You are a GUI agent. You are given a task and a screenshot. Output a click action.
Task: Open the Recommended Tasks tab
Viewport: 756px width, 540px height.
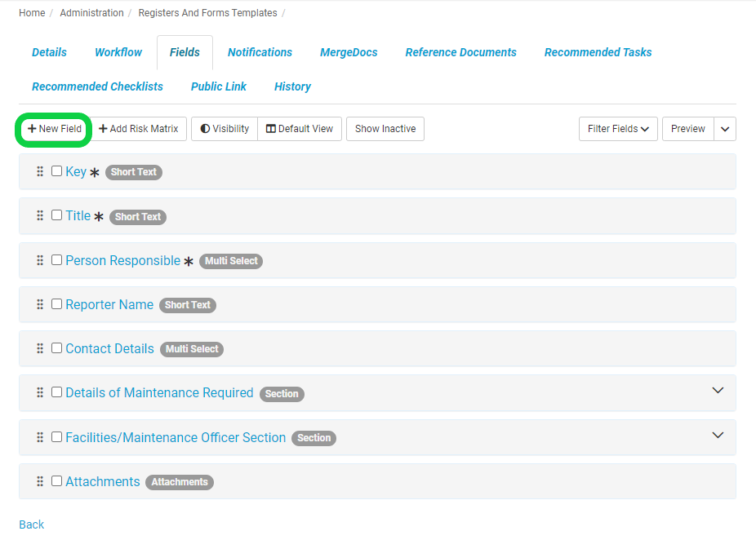coord(598,52)
